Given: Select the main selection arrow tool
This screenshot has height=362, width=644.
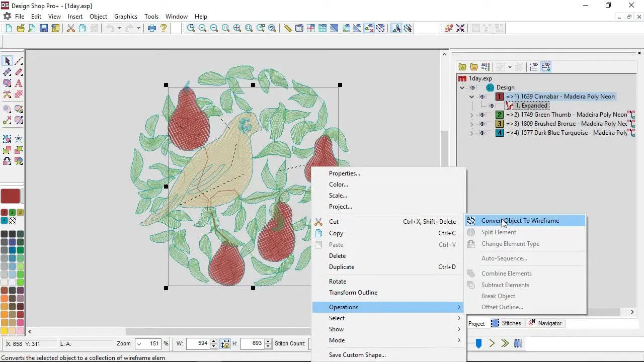Looking at the screenshot, I should pos(7,60).
